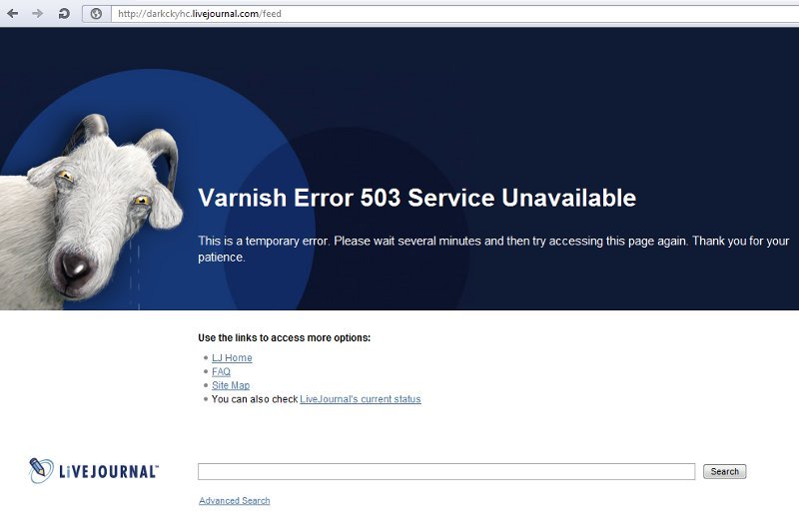Viewport: 799px width, 532px height.
Task: Click the globe site-info icon
Action: click(96, 14)
